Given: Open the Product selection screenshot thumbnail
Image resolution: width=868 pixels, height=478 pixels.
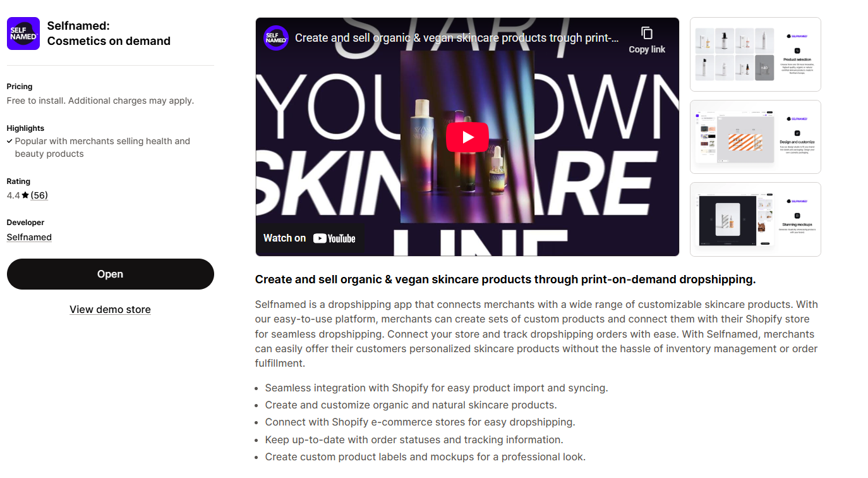Looking at the screenshot, I should tap(756, 54).
